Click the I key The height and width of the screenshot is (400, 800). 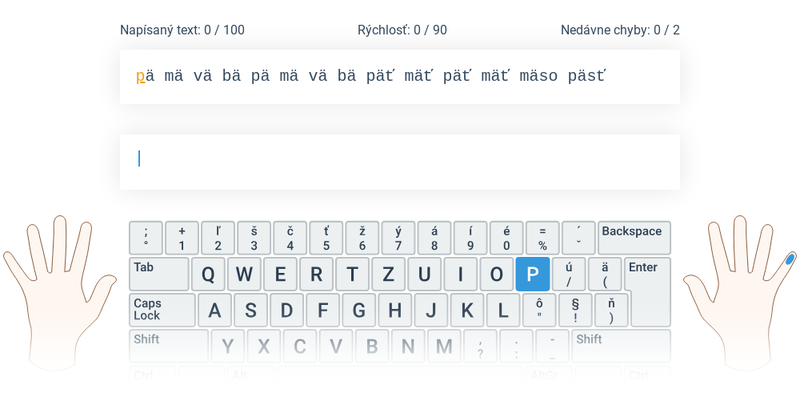click(x=461, y=274)
